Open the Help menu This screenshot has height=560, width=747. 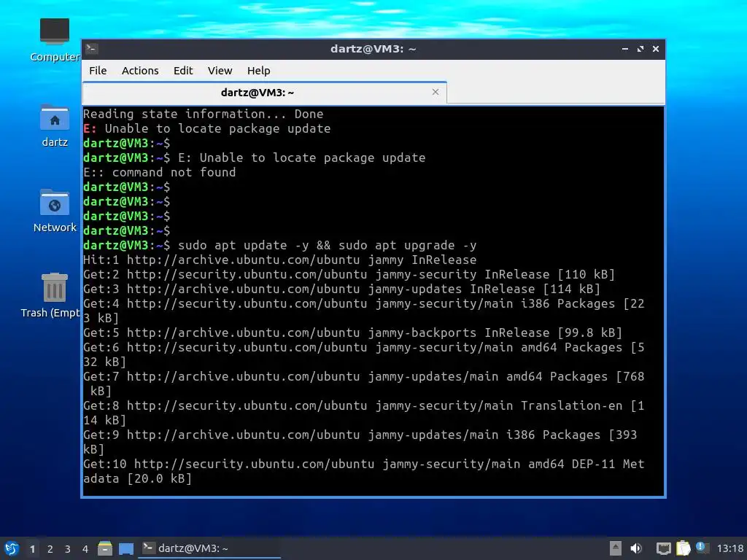(x=259, y=71)
